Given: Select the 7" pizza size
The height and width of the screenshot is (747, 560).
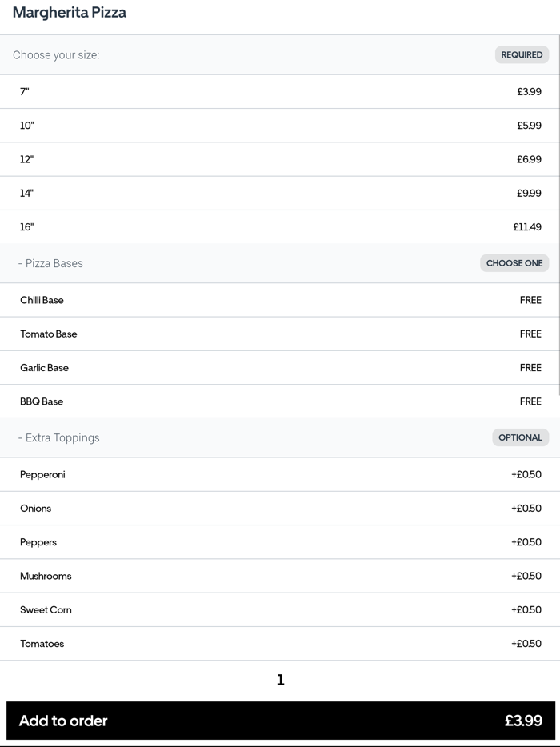Looking at the screenshot, I should tap(280, 92).
